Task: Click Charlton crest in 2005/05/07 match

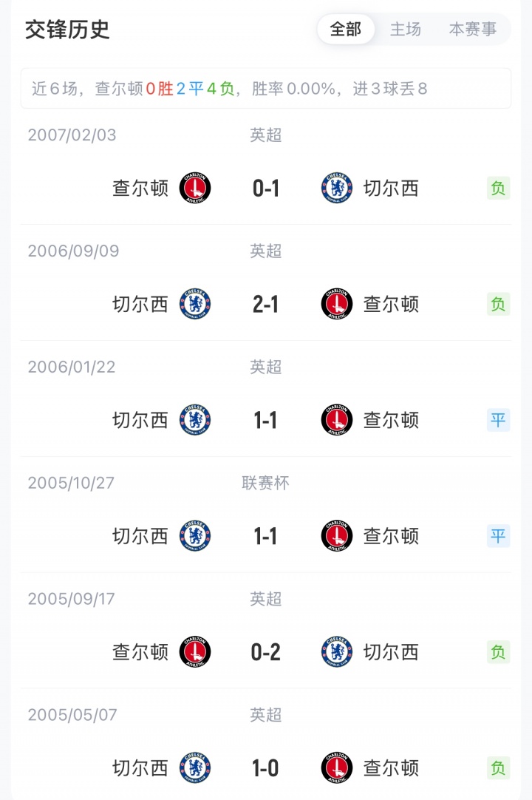Action: 337,768
